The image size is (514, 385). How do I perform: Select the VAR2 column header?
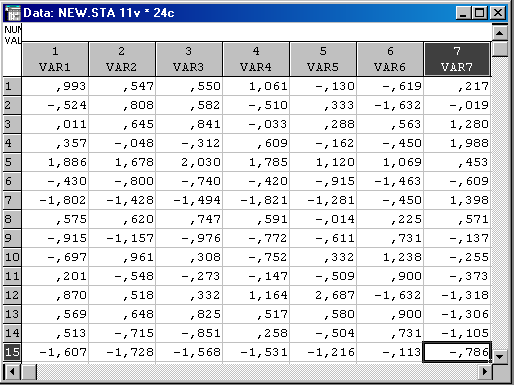click(122, 59)
